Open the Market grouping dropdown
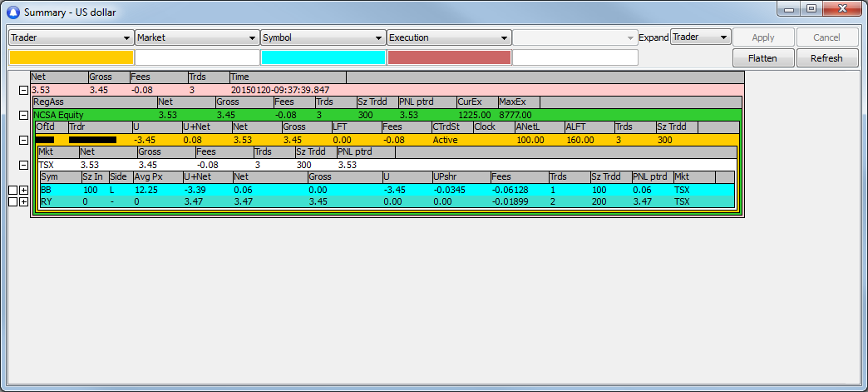The width and height of the screenshot is (868, 392). tap(197, 37)
